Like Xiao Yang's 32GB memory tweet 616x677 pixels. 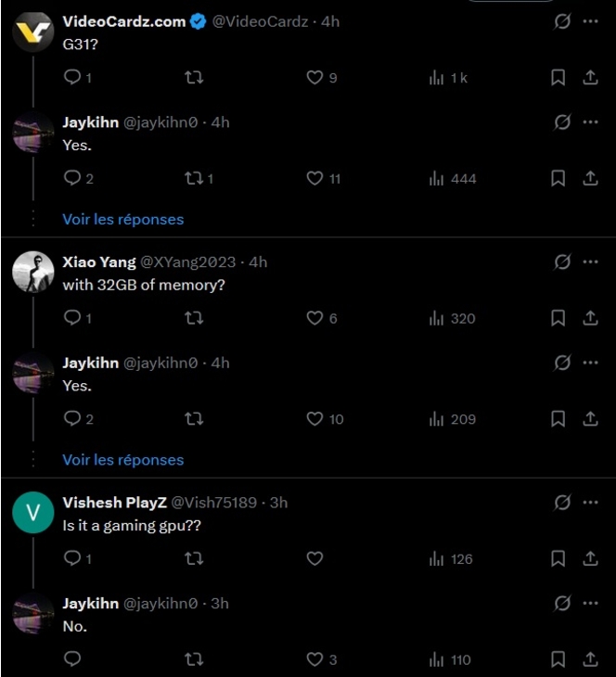click(x=315, y=318)
